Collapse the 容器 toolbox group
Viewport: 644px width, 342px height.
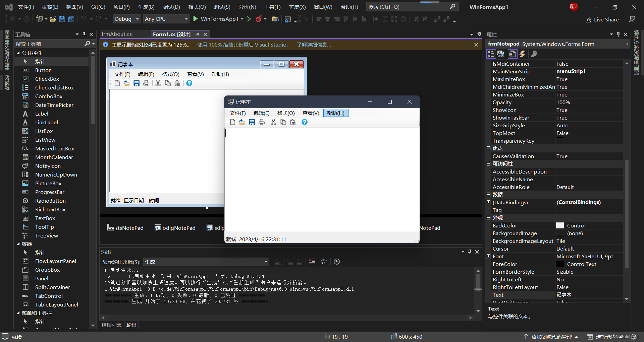18,244
